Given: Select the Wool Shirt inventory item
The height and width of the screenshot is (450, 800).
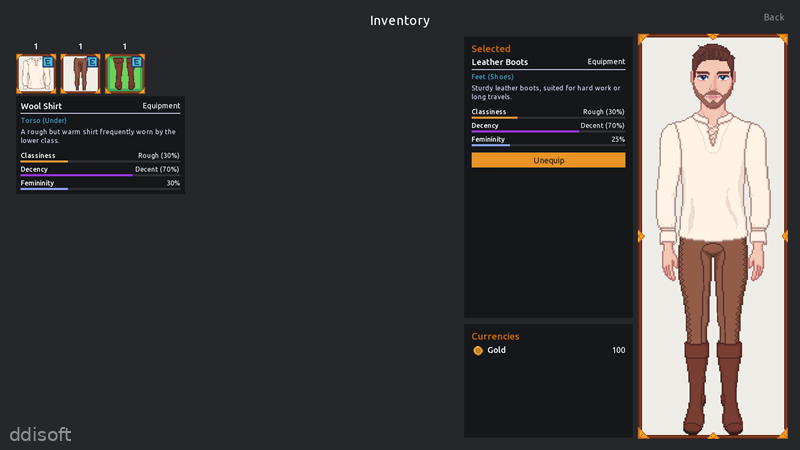Looking at the screenshot, I should (x=36, y=74).
